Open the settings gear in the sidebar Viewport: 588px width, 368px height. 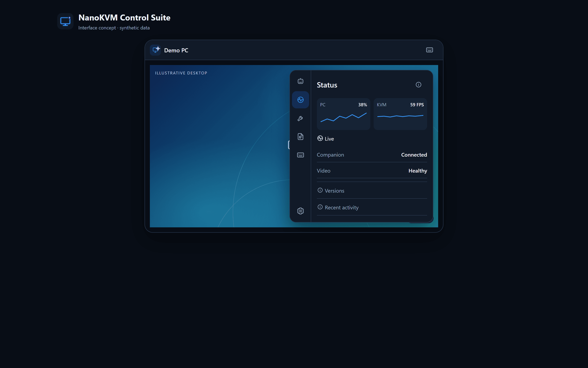coord(300,211)
